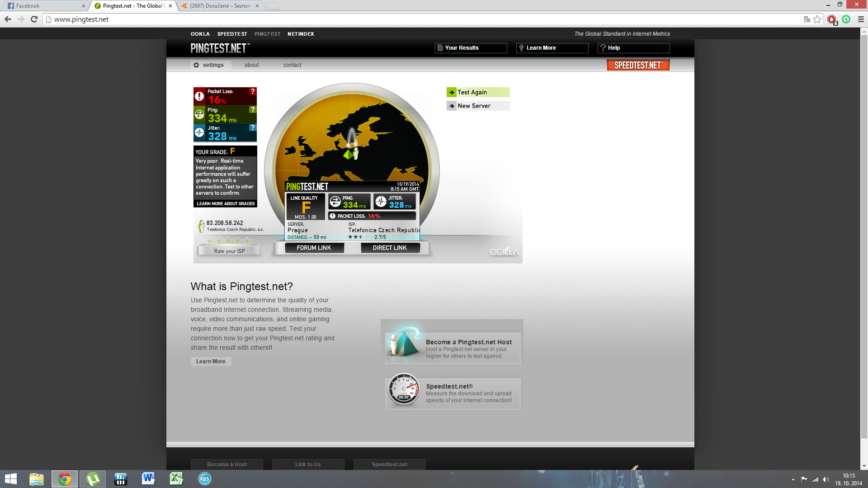Click the DIRECT LINK button

click(x=390, y=248)
